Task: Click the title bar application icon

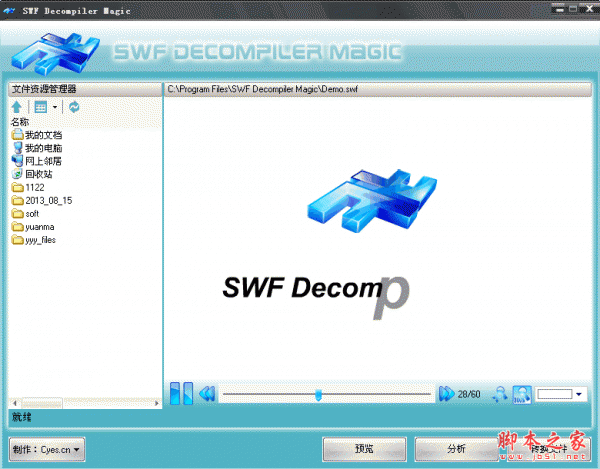Action: (x=9, y=11)
